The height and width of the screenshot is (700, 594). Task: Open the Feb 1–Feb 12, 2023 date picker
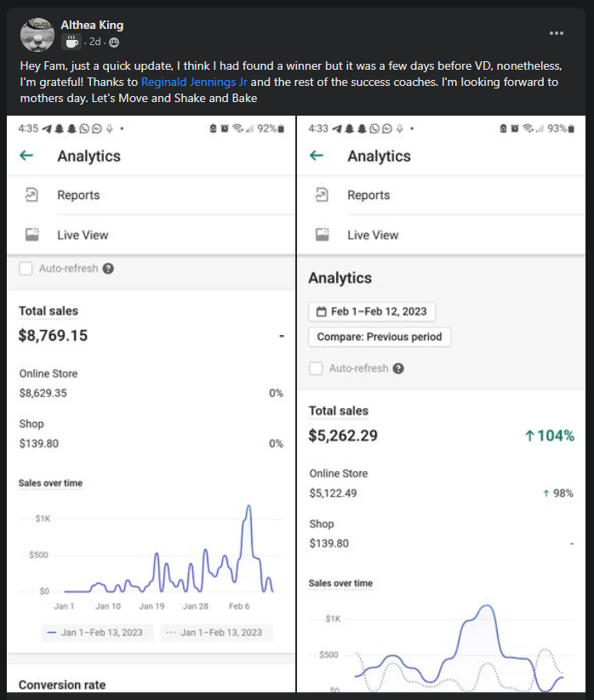tap(369, 311)
